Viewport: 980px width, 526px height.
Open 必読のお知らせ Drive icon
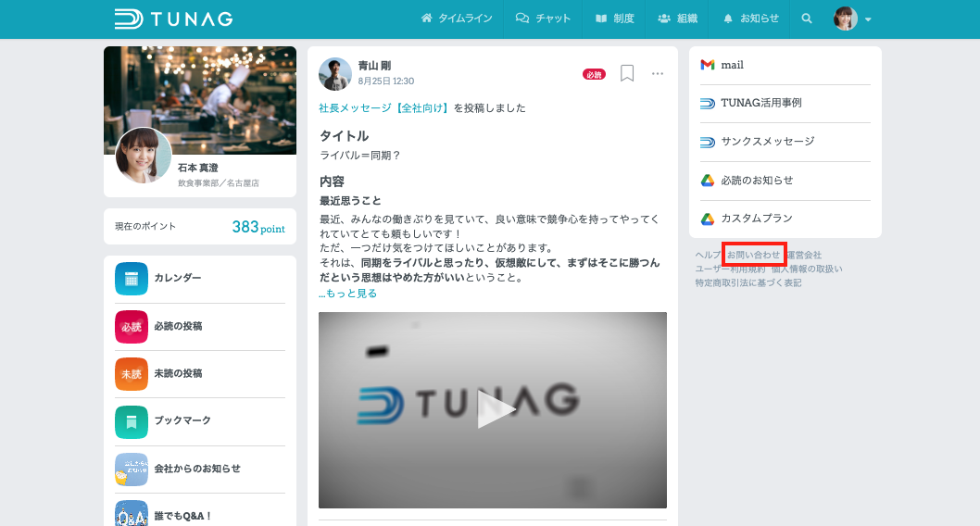pos(708,181)
